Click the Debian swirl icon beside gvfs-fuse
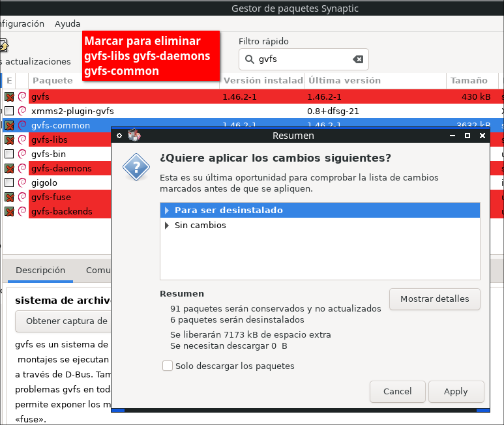504x425 pixels. [x=22, y=197]
